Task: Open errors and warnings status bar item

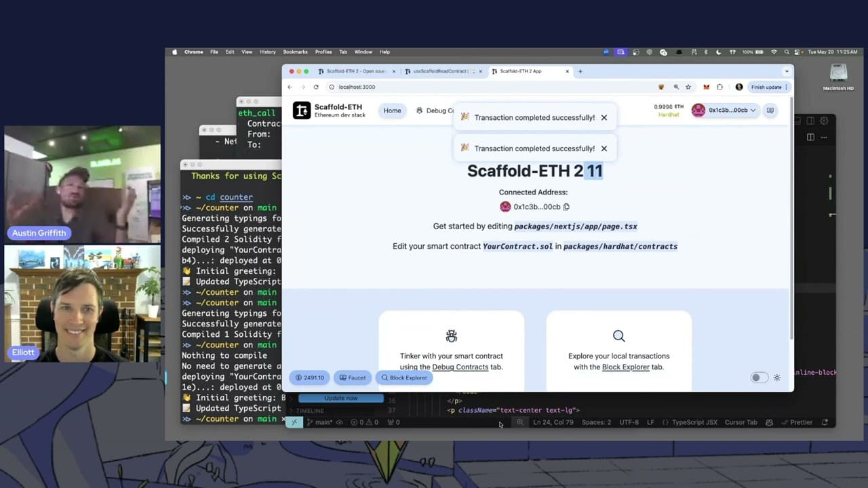Action: tap(364, 422)
